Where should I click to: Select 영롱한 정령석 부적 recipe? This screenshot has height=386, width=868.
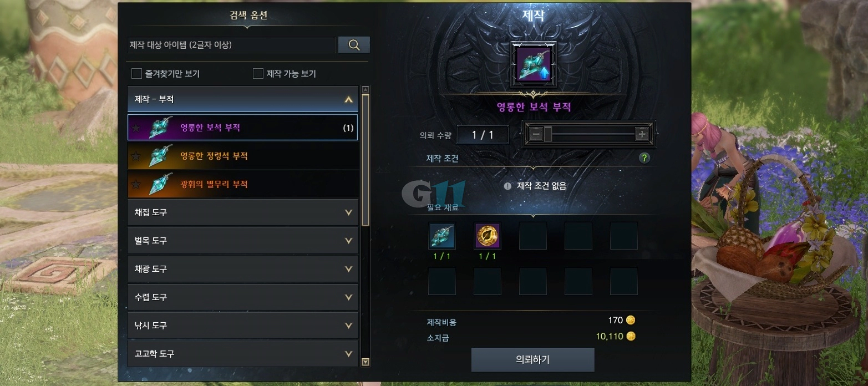coord(243,156)
